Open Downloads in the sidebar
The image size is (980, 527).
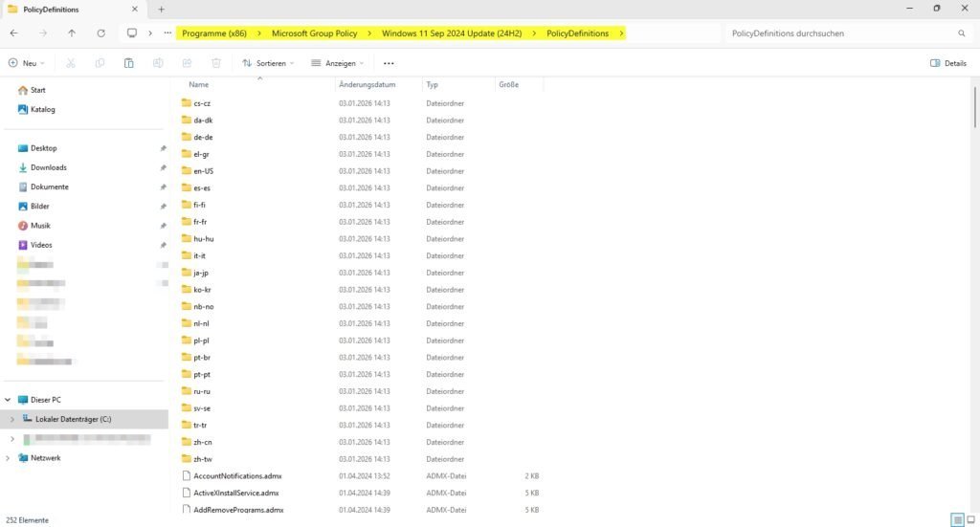tap(48, 167)
